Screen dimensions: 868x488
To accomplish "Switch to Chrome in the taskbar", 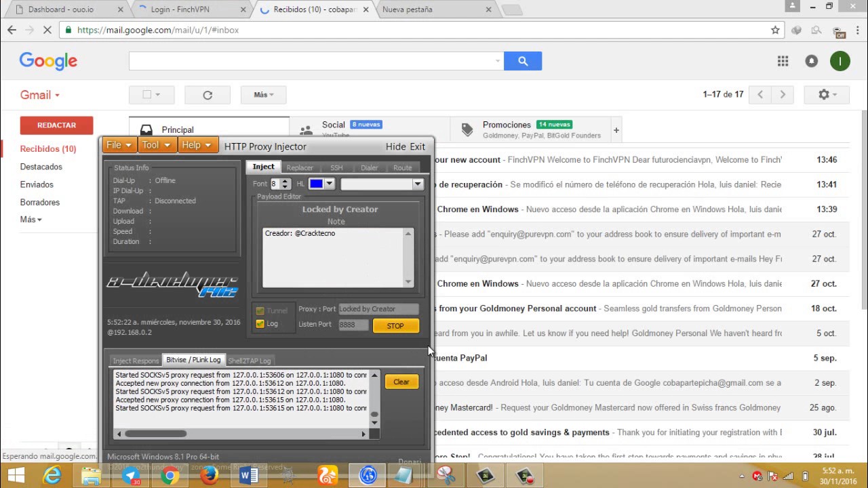I will click(x=170, y=476).
